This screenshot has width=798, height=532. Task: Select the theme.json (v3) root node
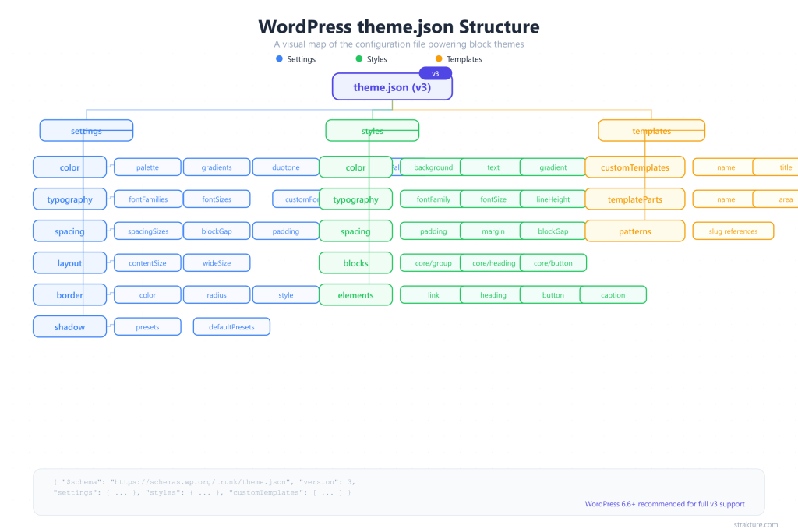392,87
